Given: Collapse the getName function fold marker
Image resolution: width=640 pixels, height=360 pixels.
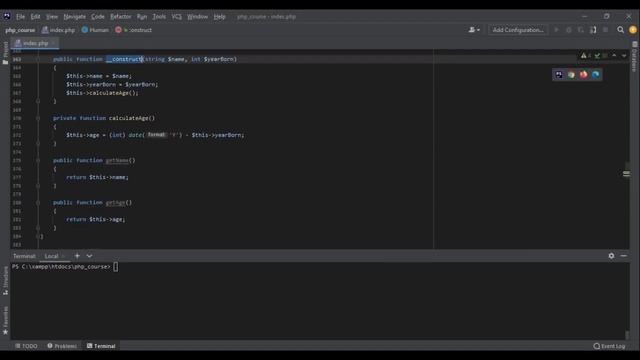Looking at the screenshot, I should pos(38,160).
